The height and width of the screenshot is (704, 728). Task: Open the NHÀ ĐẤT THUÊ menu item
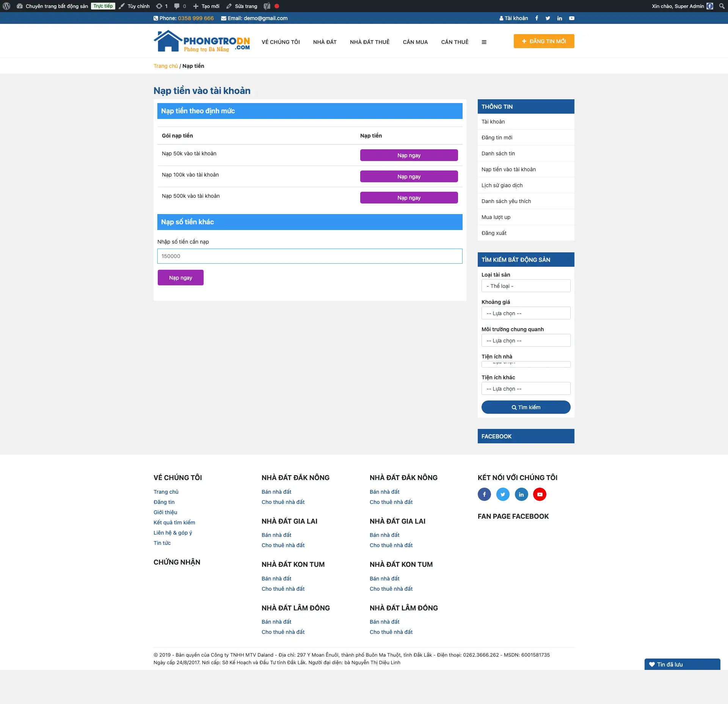(x=369, y=42)
